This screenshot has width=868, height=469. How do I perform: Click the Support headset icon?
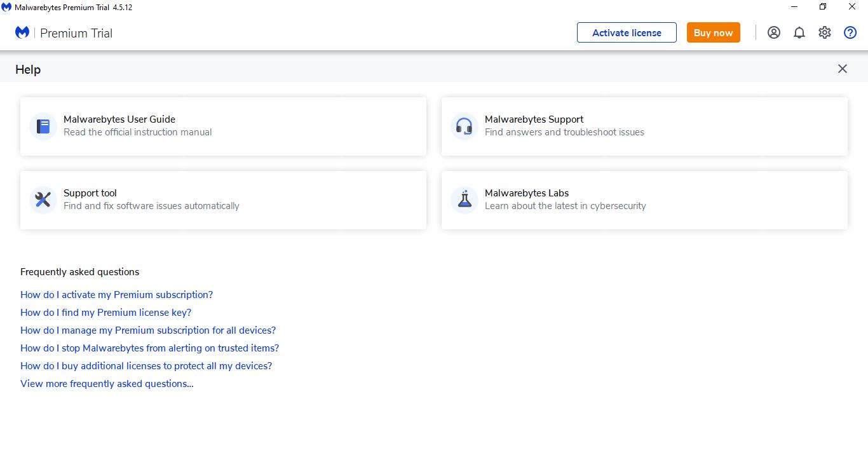click(465, 126)
